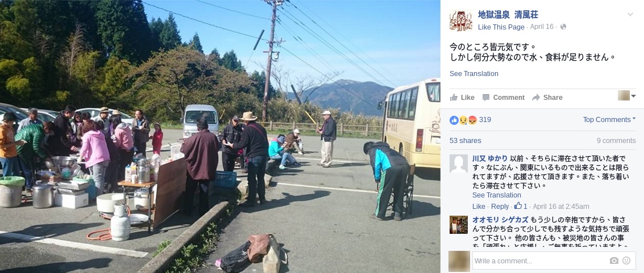Open the post options chevron at top right
Viewport: 644px width, 273px height.
[x=630, y=15]
